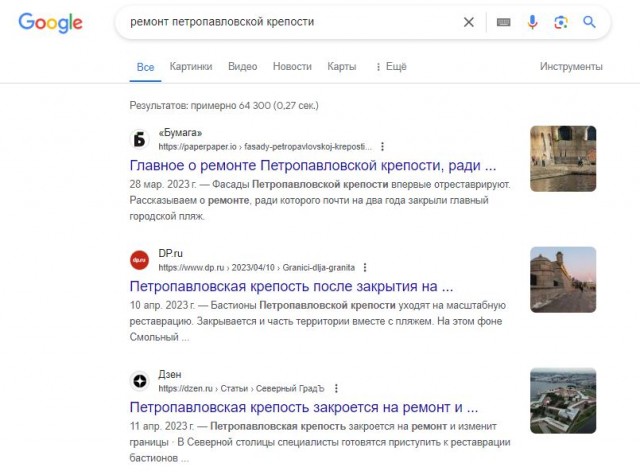Click the Дзен site favicon
The width and height of the screenshot is (640, 475).
(x=139, y=381)
